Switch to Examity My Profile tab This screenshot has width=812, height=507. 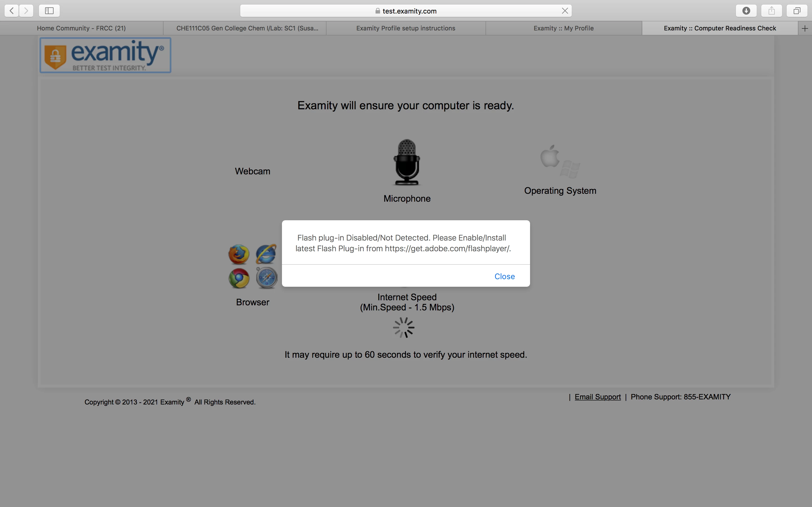click(563, 28)
